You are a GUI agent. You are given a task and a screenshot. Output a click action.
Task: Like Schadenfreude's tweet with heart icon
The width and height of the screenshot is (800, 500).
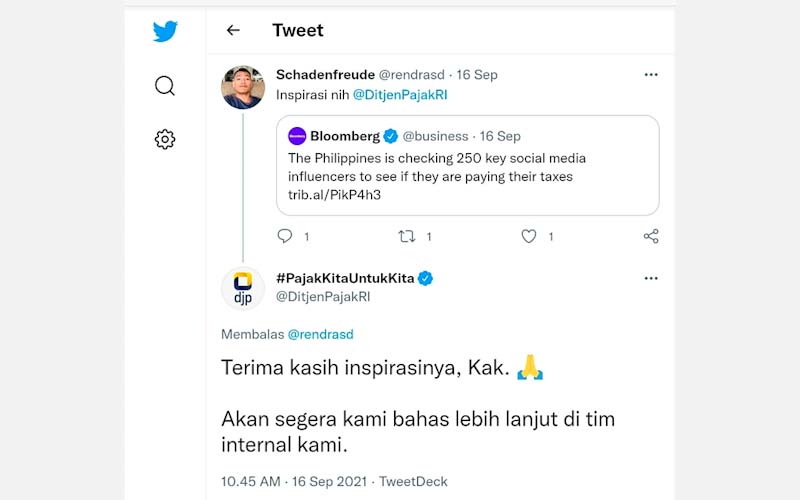coord(529,236)
